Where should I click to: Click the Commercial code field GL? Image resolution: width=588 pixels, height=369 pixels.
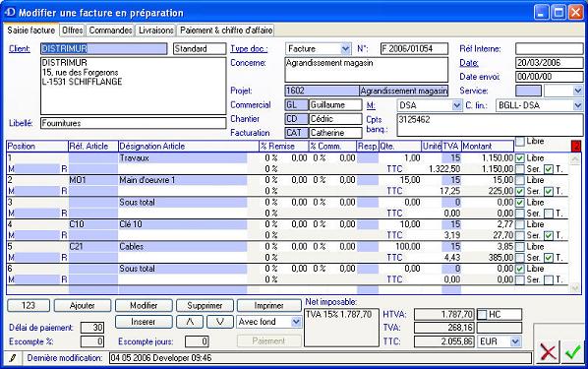pos(296,105)
